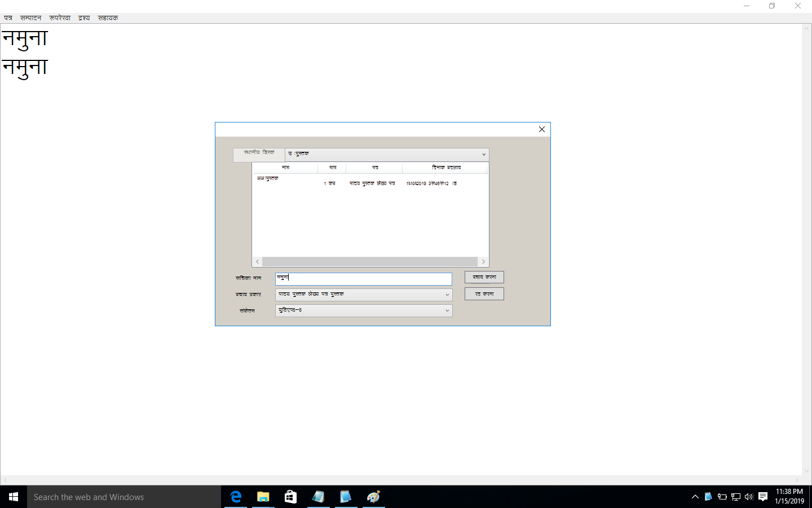Open Microsoft Edge from the taskbar
812x508 pixels.
point(236,497)
